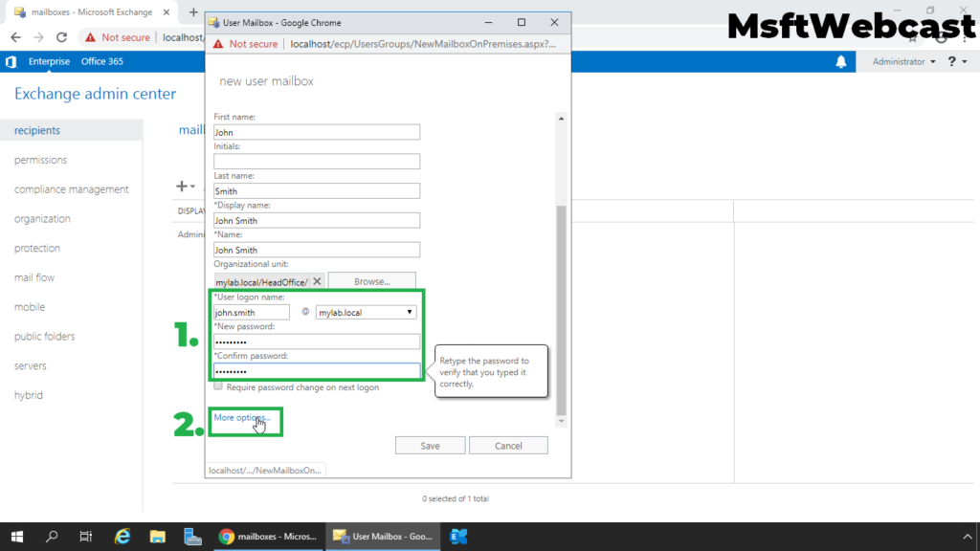This screenshot has height=551, width=980.
Task: Open public folders section
Action: click(44, 336)
